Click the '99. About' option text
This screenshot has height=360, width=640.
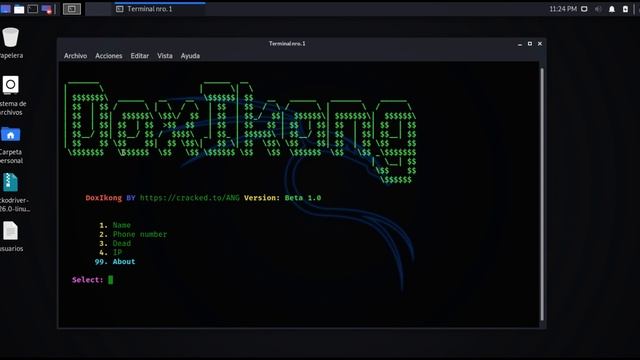coord(115,262)
